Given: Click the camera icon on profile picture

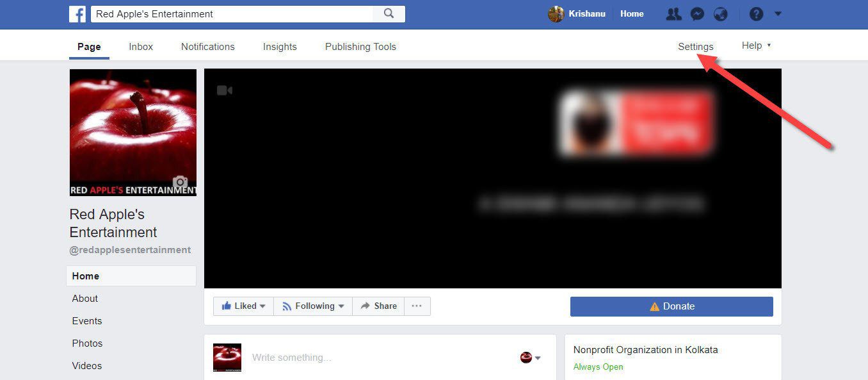Looking at the screenshot, I should [x=181, y=181].
